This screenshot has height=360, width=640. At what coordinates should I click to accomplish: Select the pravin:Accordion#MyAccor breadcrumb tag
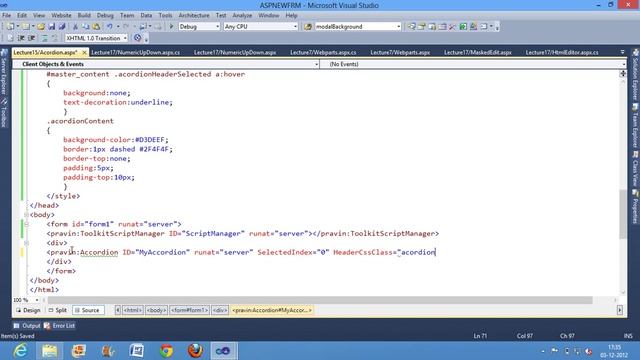click(272, 310)
